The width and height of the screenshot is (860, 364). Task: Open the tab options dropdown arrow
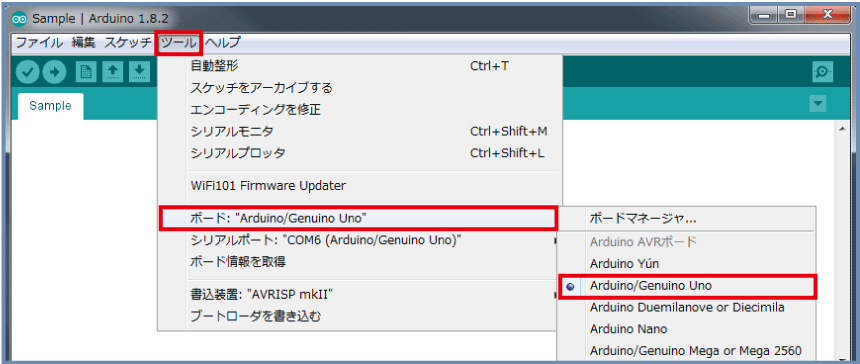pos(818,104)
